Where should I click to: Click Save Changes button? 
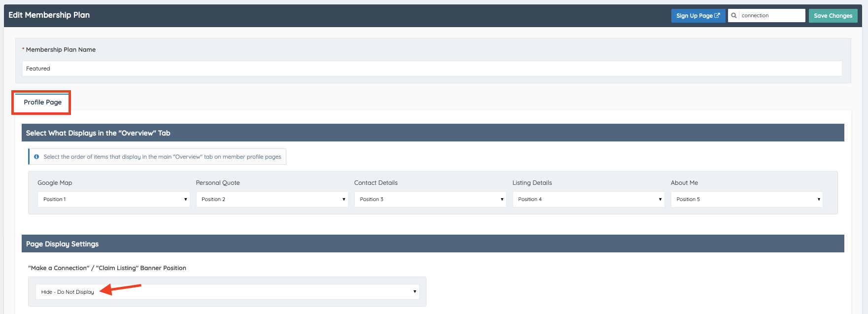(x=833, y=16)
